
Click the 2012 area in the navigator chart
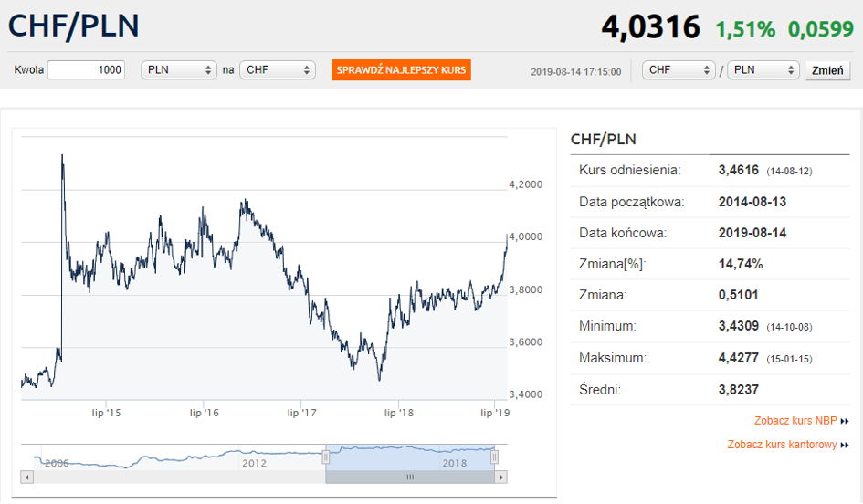click(x=254, y=462)
